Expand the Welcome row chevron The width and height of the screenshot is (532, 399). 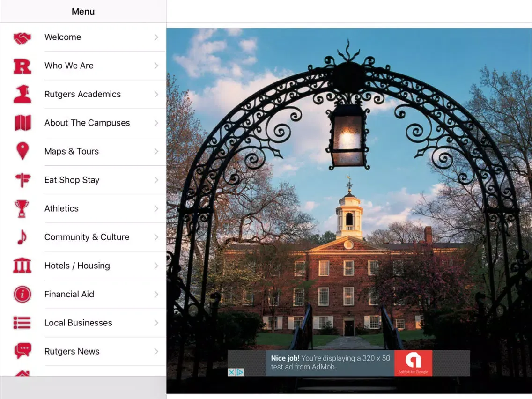(156, 37)
